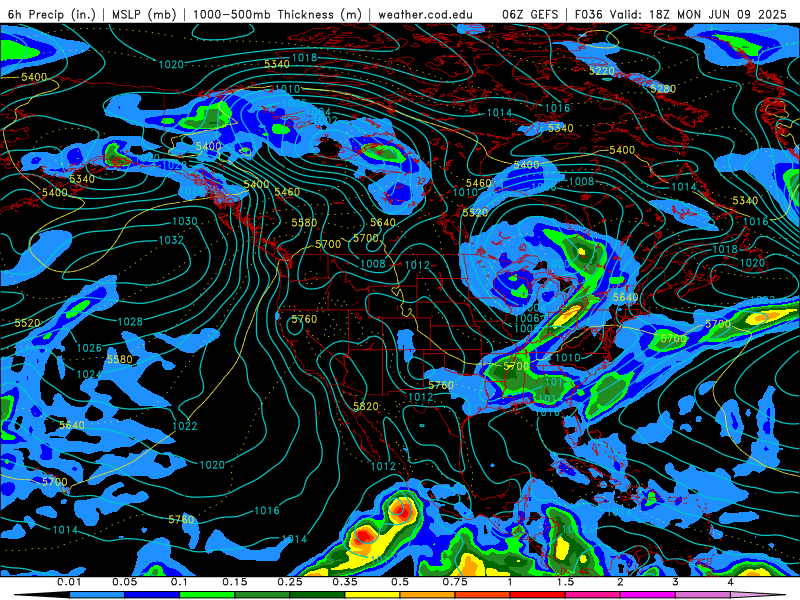Image resolution: width=800 pixels, height=600 pixels.
Task: Click the '0.75' colorbar label
Action: coord(455,582)
